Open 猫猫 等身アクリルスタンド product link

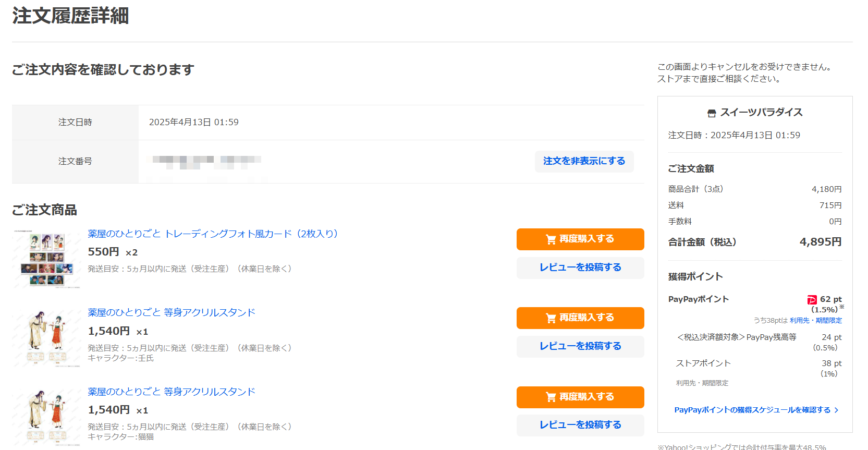(x=172, y=392)
